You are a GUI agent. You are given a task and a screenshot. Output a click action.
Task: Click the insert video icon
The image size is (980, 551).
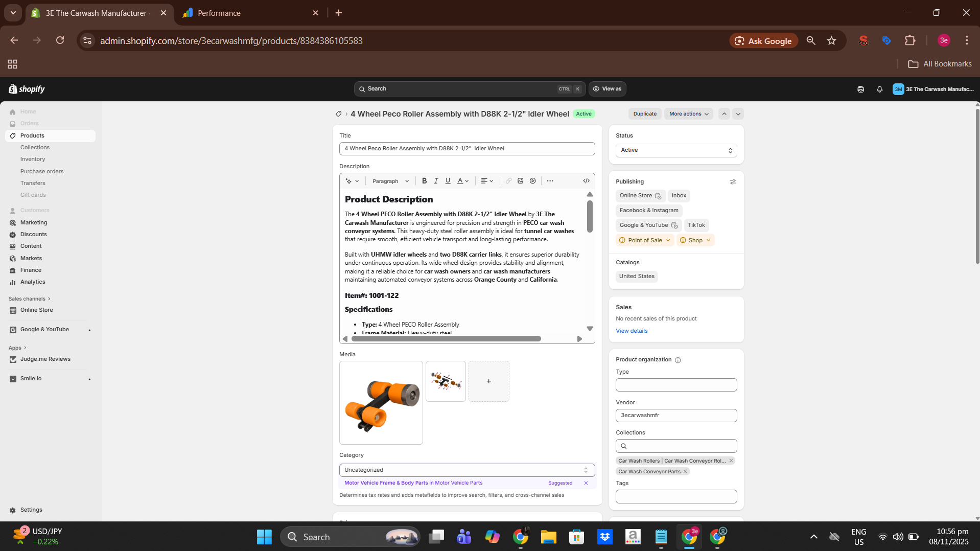pos(532,181)
